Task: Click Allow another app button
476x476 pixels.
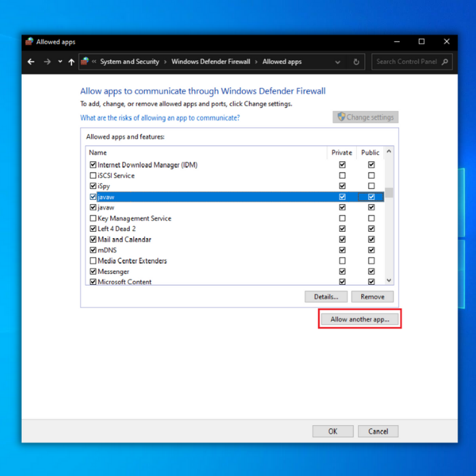Action: pos(360,319)
